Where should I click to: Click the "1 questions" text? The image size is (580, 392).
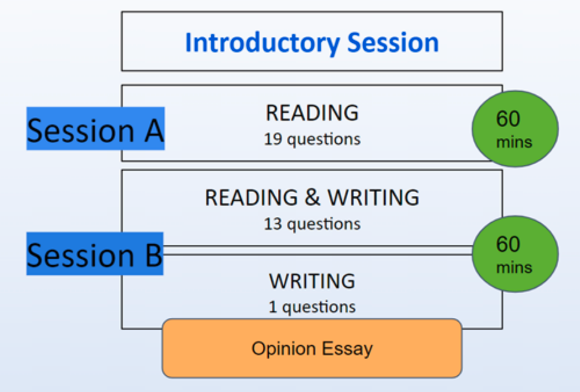pos(312,307)
